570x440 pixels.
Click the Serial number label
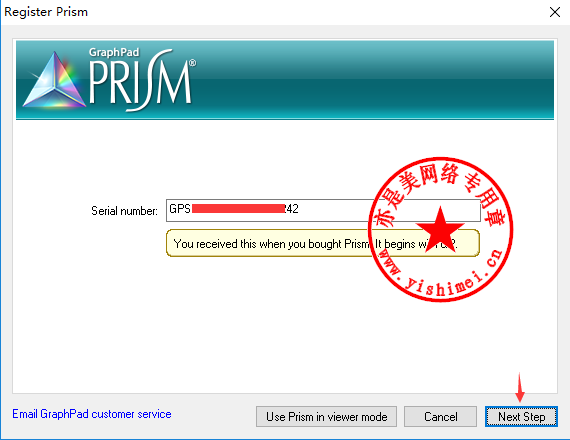[124, 211]
